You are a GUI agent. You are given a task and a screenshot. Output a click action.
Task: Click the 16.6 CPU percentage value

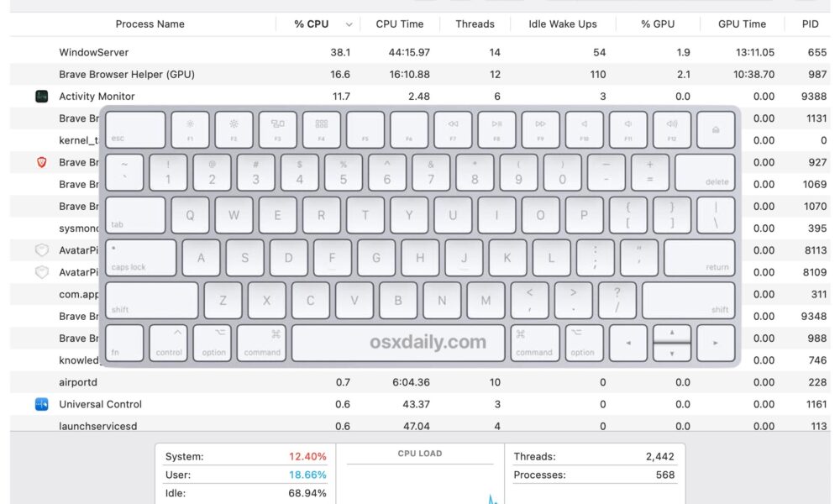(340, 75)
